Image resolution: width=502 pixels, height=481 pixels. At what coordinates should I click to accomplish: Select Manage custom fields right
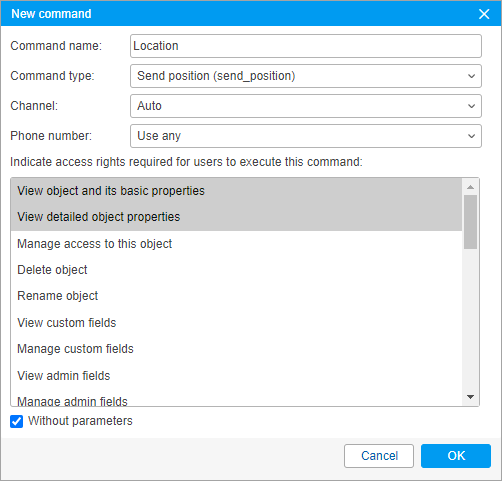(x=236, y=349)
